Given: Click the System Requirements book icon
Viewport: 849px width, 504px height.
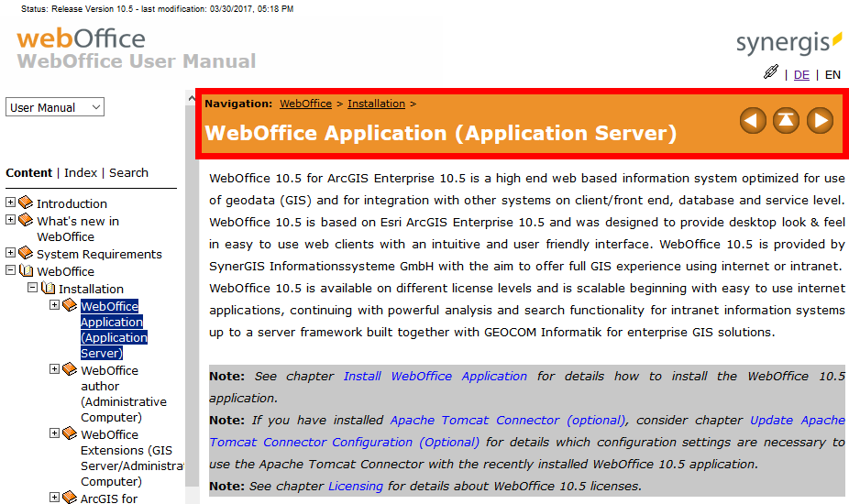Looking at the screenshot, I should (26, 253).
